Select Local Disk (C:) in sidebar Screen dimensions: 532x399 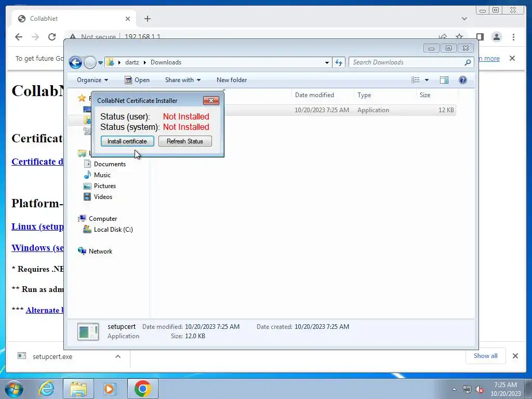[108, 230]
